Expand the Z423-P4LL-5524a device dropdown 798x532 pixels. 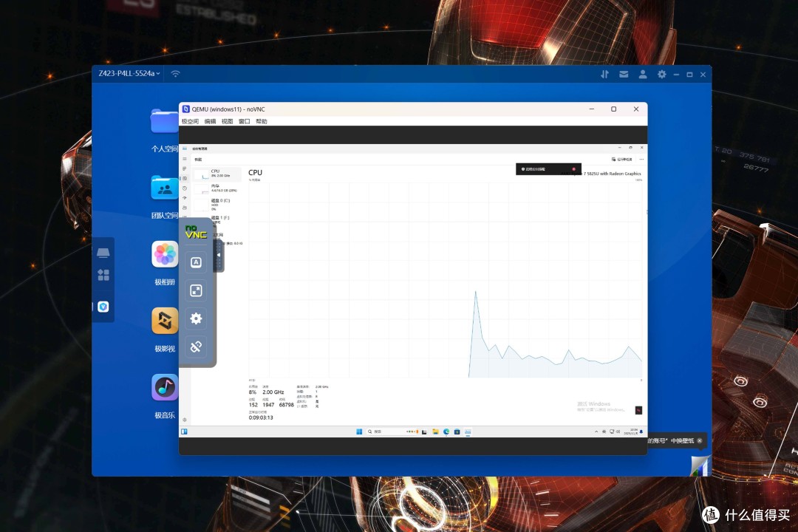(129, 73)
